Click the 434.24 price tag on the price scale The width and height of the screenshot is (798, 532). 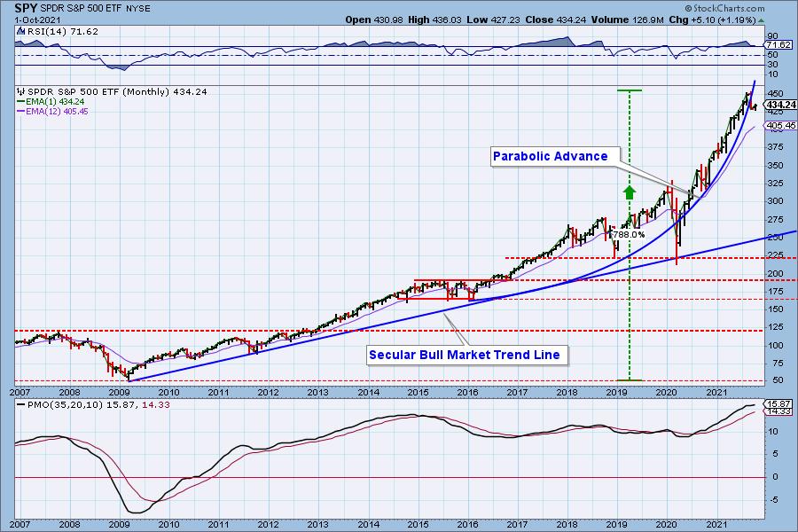pyautogui.click(x=781, y=105)
